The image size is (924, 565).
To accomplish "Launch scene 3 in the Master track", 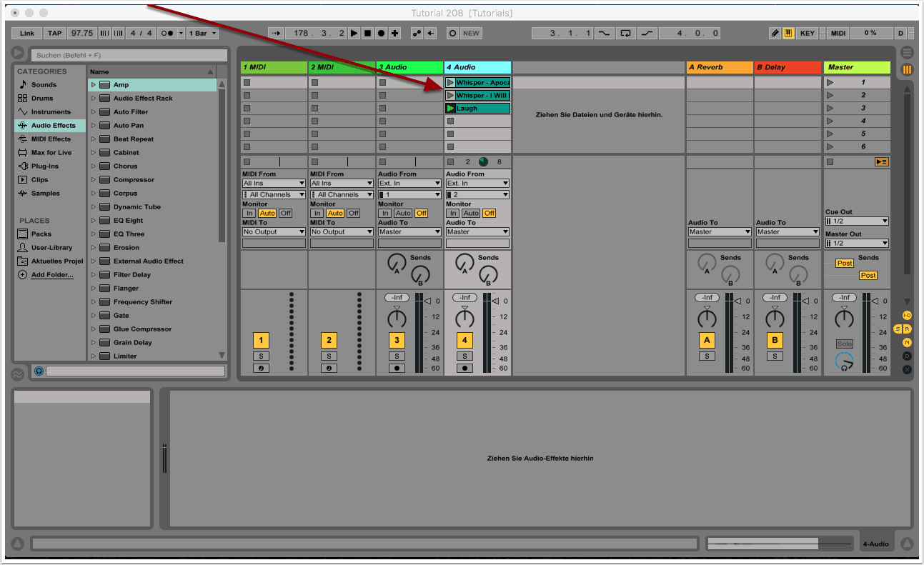I will tap(830, 109).
